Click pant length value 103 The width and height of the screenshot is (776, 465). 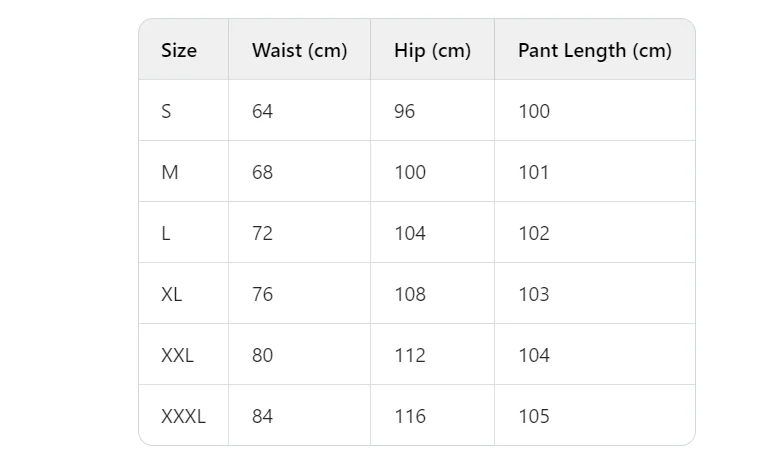tap(534, 294)
